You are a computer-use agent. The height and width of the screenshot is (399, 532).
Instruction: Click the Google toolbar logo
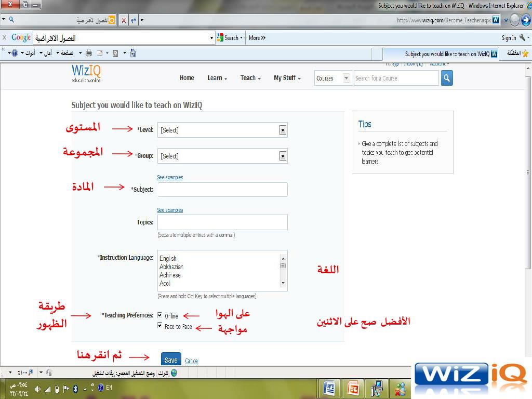[x=21, y=37]
